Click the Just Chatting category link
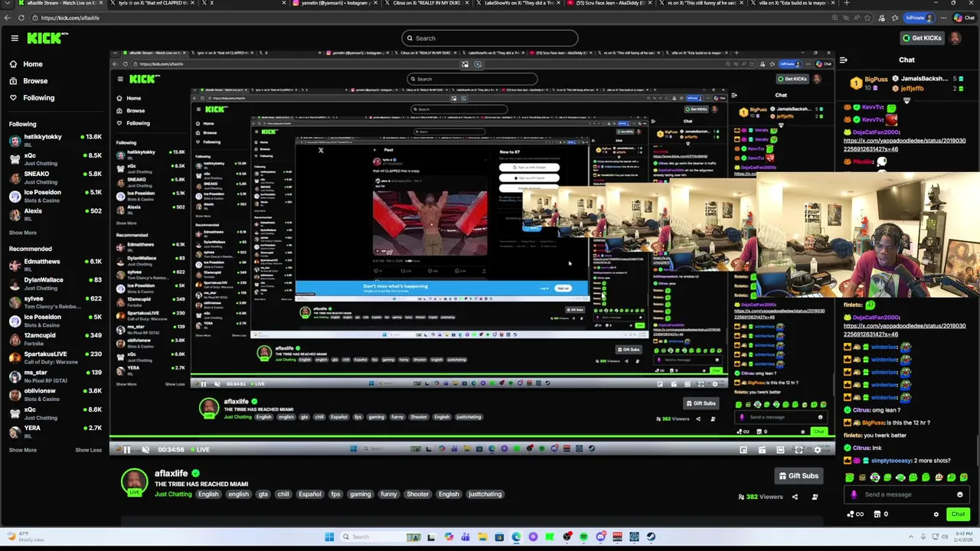The width and height of the screenshot is (980, 551). (173, 494)
